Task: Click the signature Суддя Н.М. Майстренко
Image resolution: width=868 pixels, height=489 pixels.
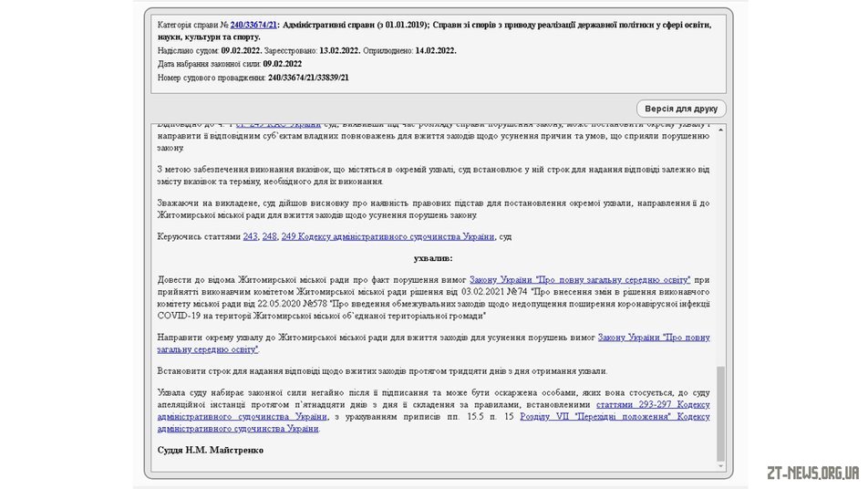Action: pyautogui.click(x=211, y=451)
